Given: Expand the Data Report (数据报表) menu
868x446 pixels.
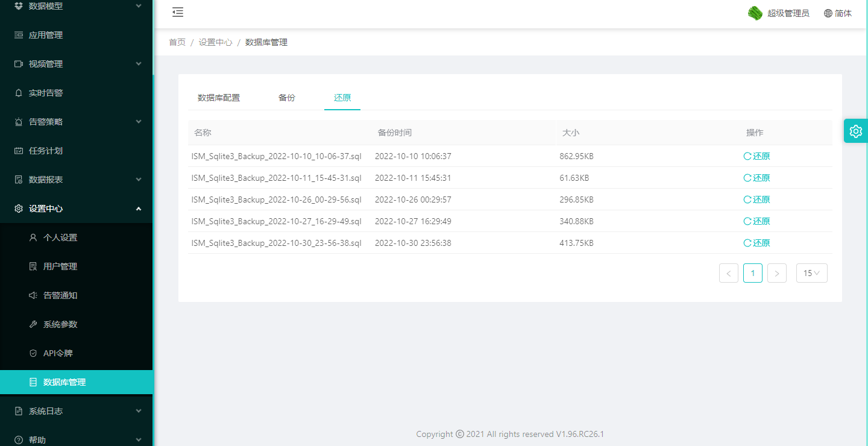Looking at the screenshot, I should point(76,180).
